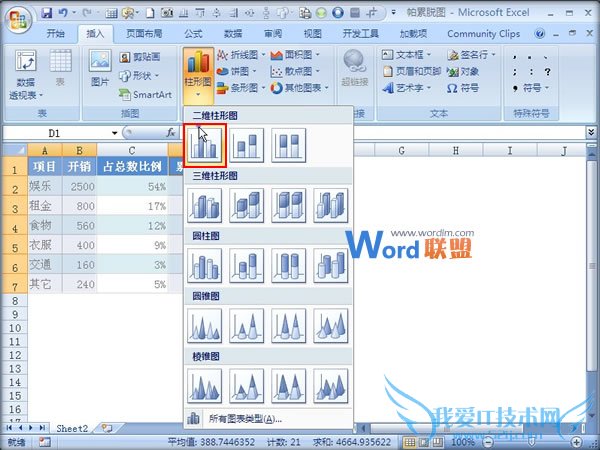
Task: Choose the stacked 2D column chart
Action: pyautogui.click(x=247, y=147)
